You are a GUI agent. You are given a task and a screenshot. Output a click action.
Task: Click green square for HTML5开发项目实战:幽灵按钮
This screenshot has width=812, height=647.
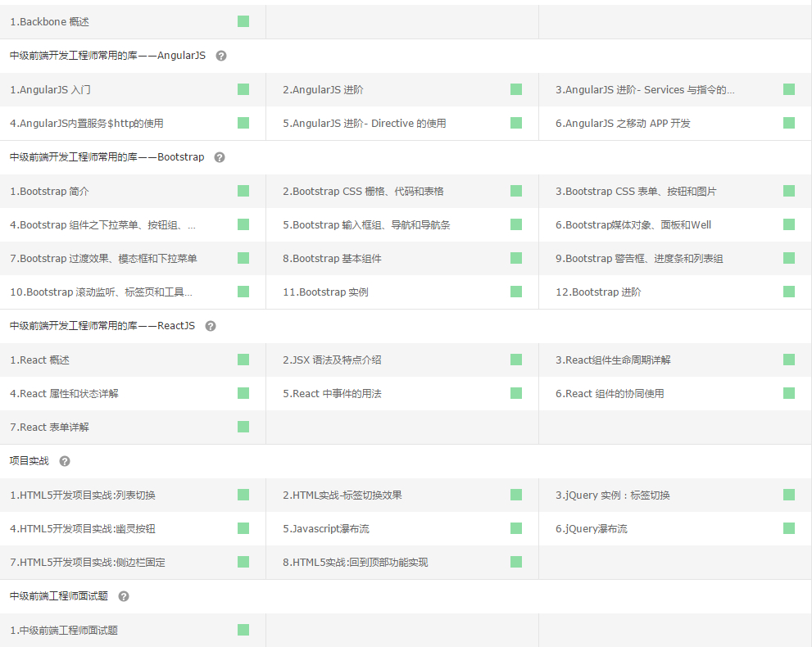pos(243,528)
